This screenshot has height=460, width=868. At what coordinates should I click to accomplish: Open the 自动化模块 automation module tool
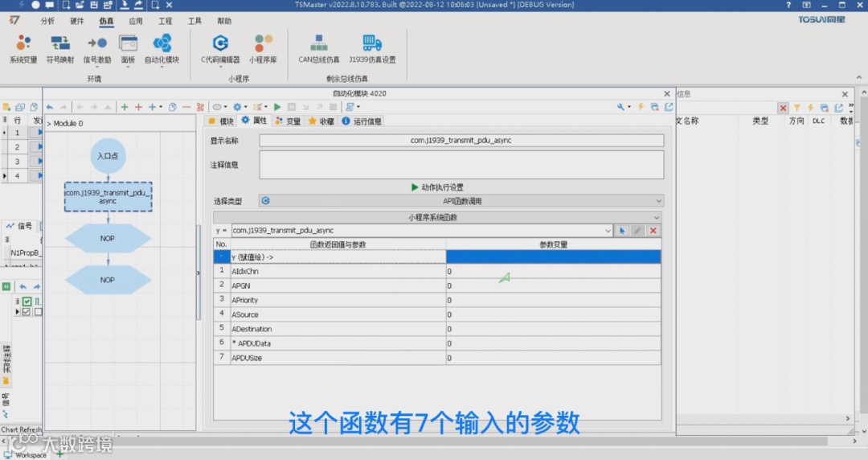(x=162, y=49)
